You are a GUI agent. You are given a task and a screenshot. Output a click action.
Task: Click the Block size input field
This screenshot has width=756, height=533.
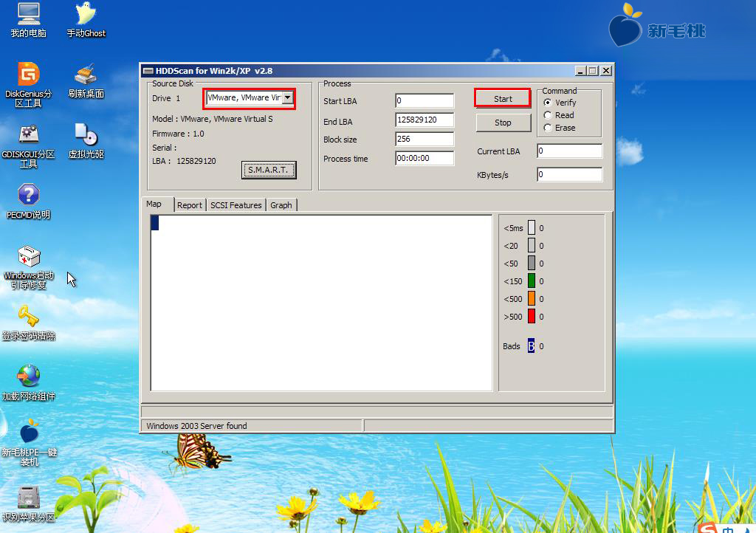point(425,139)
